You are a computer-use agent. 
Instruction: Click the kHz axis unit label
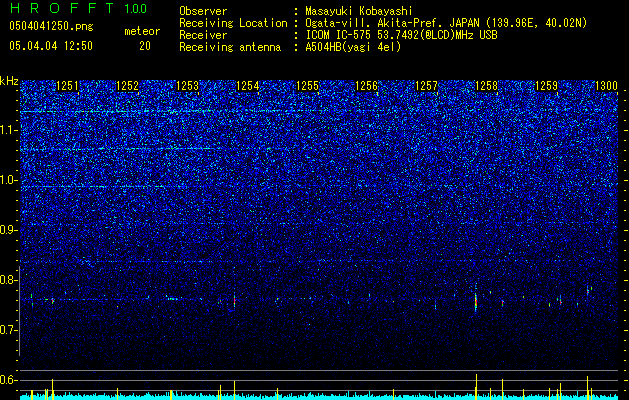[x=9, y=81]
